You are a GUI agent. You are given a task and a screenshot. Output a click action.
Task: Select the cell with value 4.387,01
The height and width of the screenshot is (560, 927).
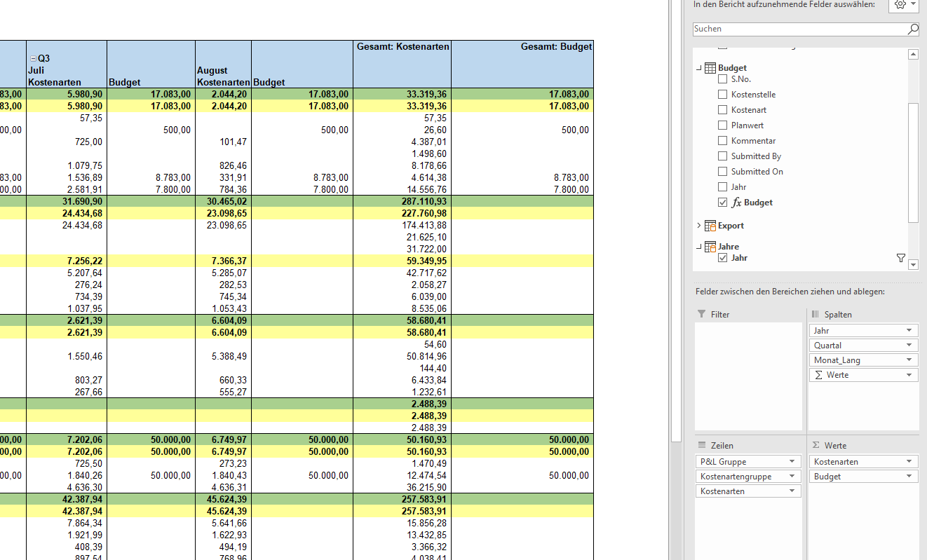(402, 142)
